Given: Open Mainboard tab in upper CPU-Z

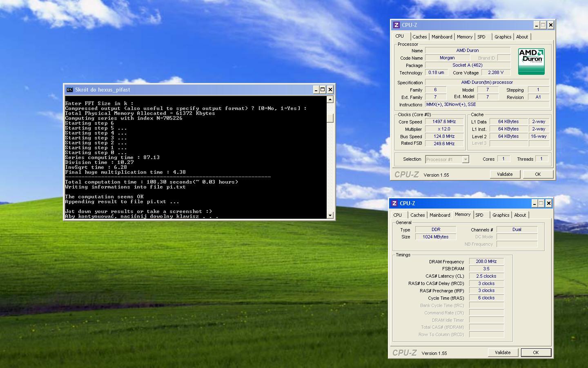Looking at the screenshot, I should tap(442, 37).
